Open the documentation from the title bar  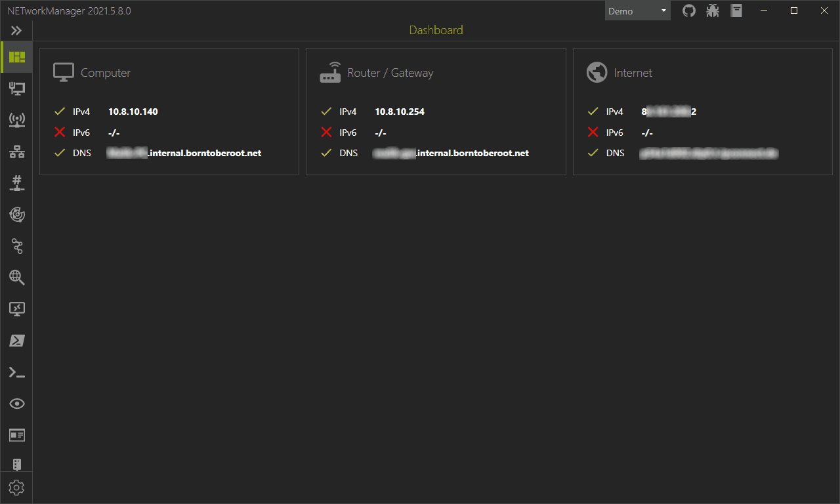click(736, 10)
